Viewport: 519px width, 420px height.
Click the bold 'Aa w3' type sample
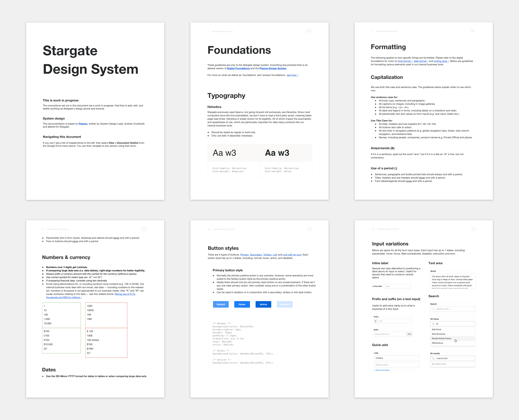click(x=277, y=153)
